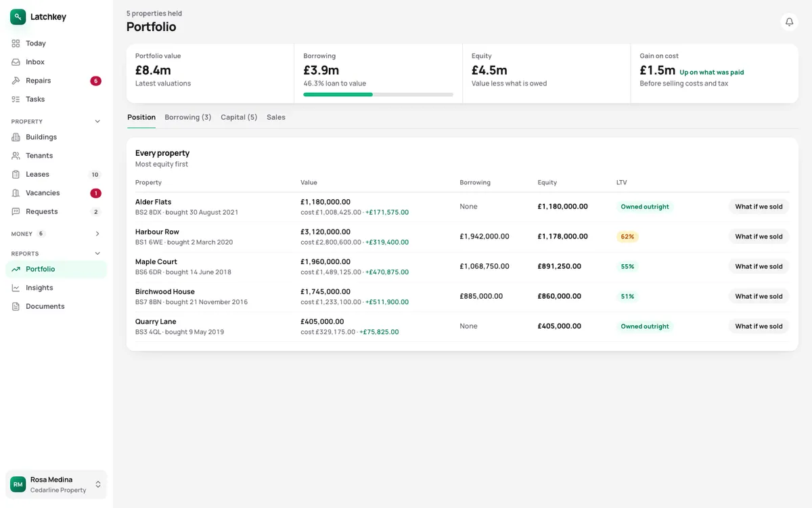Click the Borrowing column header
This screenshot has height=508, width=812.
click(x=475, y=183)
